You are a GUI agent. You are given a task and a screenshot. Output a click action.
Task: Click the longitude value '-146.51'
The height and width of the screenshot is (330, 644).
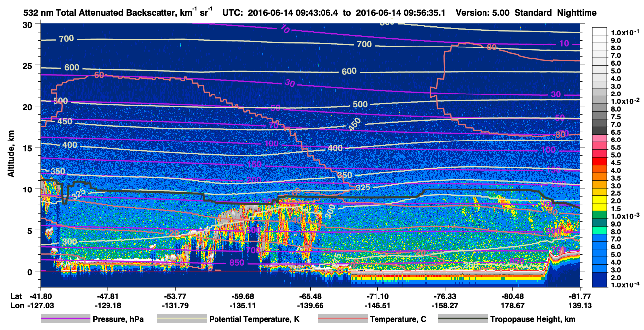click(x=378, y=305)
